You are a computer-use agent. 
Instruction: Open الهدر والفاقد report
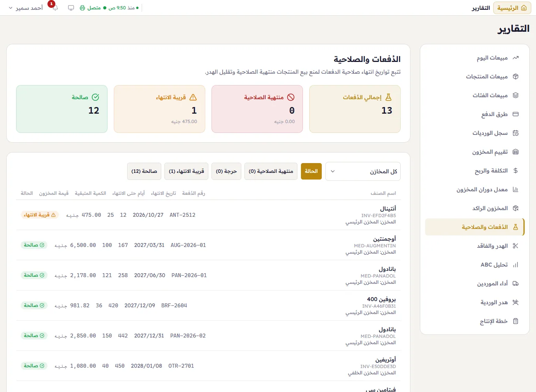(475, 246)
